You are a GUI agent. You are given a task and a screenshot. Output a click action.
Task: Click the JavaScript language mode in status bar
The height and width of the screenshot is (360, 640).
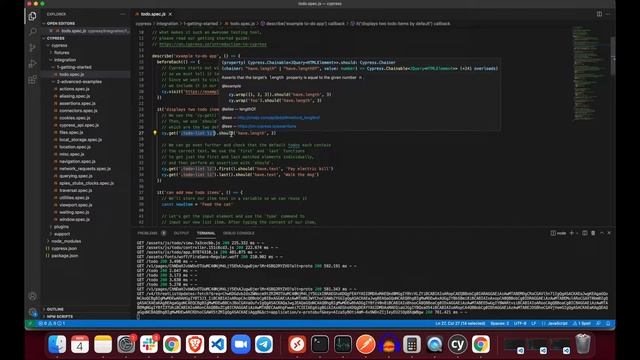point(557,323)
